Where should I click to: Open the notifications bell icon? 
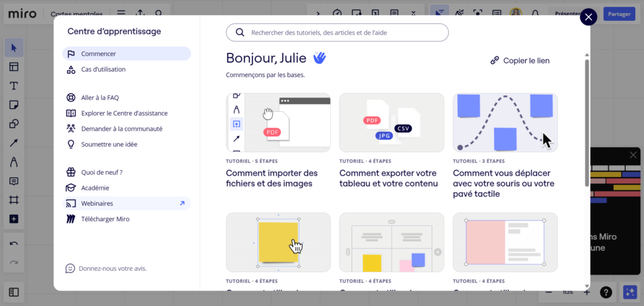pyautogui.click(x=535, y=13)
